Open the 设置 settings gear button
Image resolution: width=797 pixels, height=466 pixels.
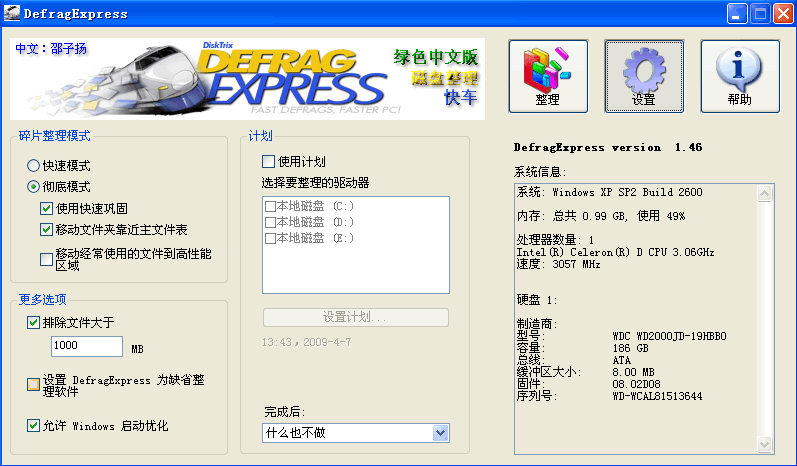coord(644,76)
